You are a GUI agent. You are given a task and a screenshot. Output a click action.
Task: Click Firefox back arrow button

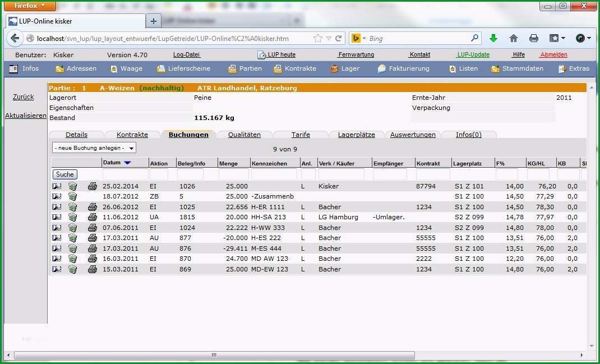tap(15, 38)
